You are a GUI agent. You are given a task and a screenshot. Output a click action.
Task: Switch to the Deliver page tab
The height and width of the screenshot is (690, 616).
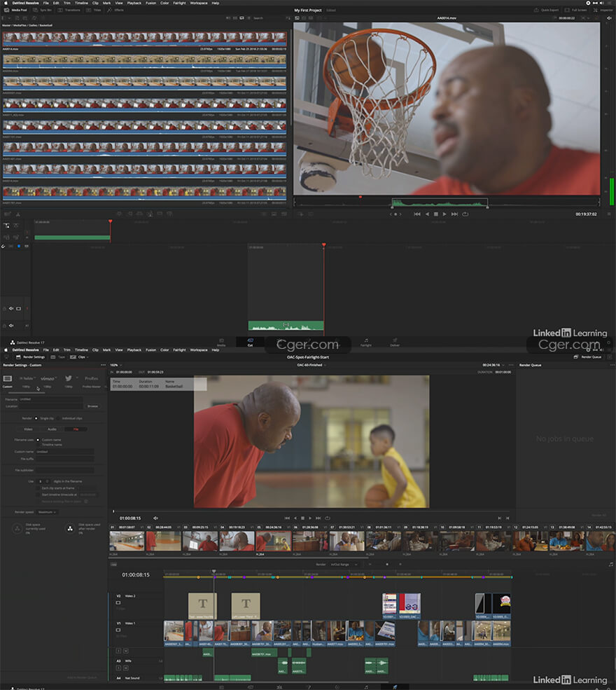(x=395, y=342)
